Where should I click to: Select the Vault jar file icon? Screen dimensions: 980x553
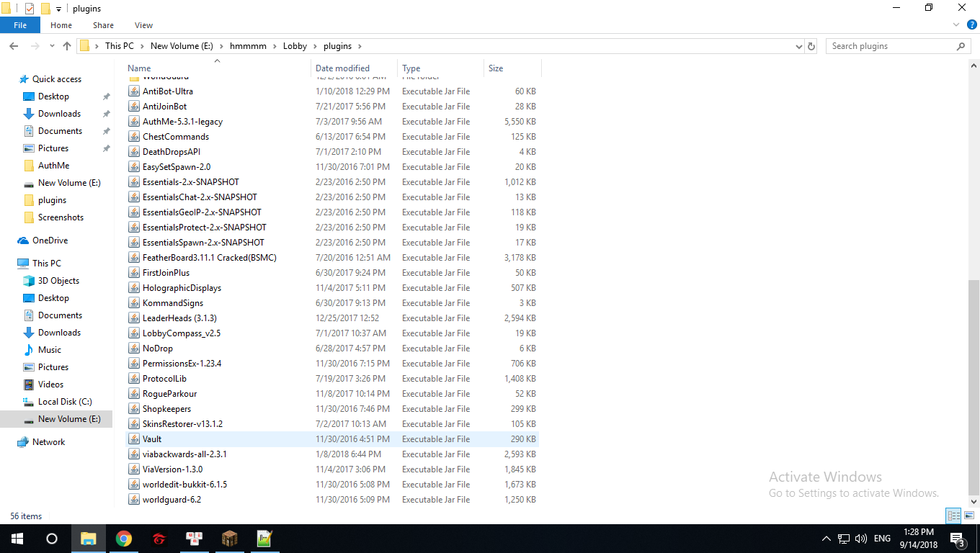coord(134,439)
